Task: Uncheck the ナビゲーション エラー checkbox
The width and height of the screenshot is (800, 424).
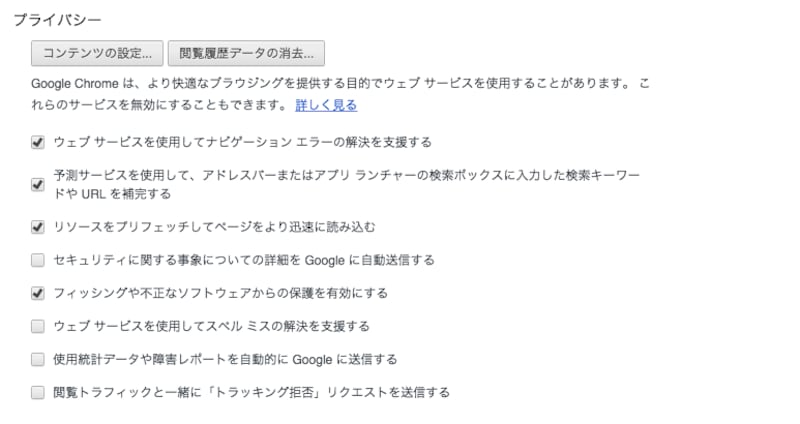Action: click(x=38, y=142)
